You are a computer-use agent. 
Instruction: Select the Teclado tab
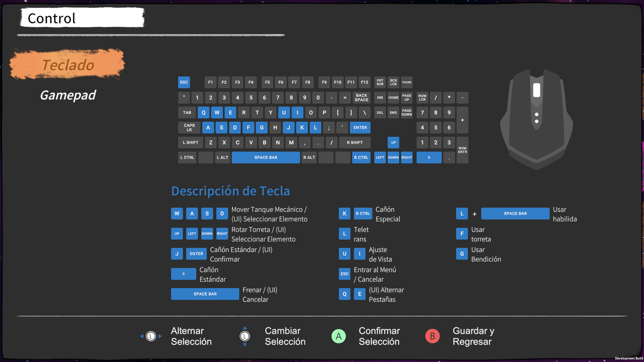pos(68,65)
